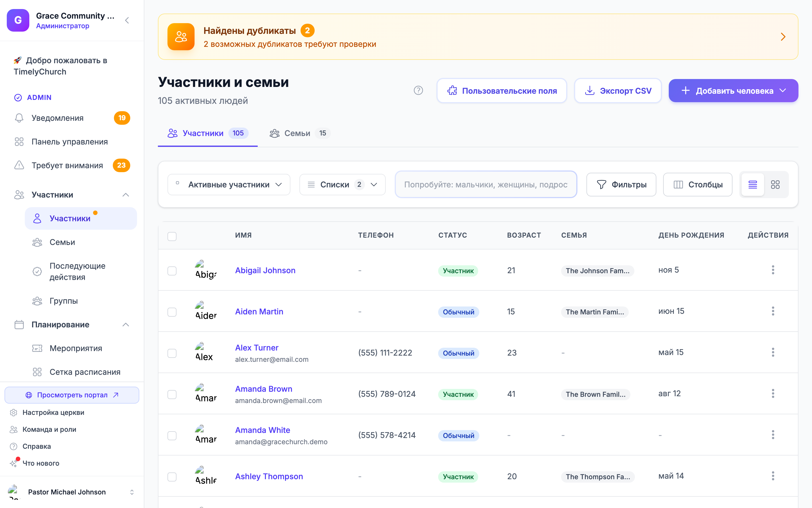The height and width of the screenshot is (508, 812).
Task: Open Панель управления in sidebar
Action: (72, 142)
